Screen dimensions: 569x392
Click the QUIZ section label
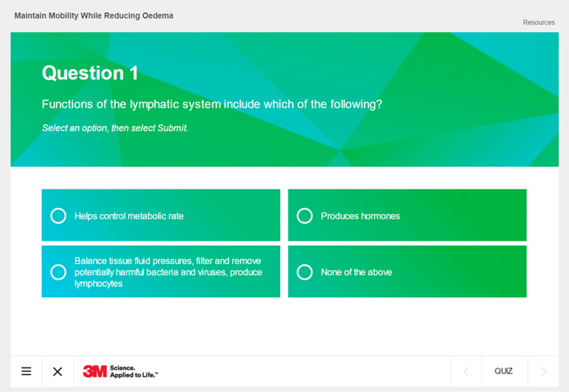(504, 371)
